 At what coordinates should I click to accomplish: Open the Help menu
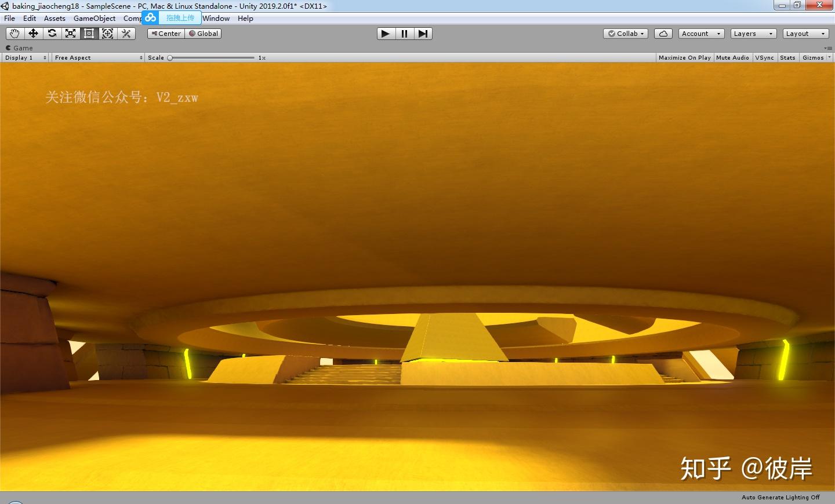click(x=245, y=18)
